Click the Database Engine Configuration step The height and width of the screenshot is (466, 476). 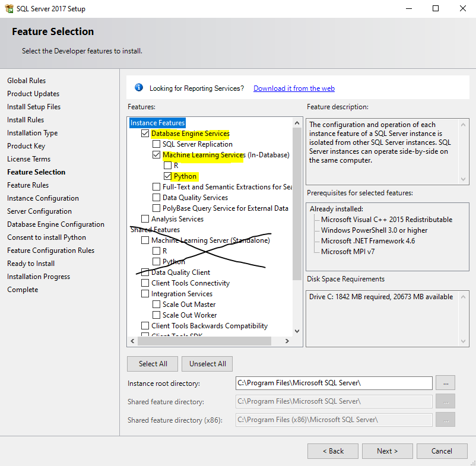(56, 224)
